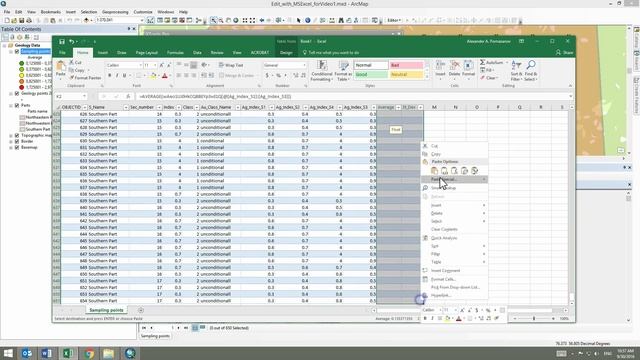This screenshot has height=360, width=640.
Task: Select ArcMap zoom-in tool
Action: 213,20
